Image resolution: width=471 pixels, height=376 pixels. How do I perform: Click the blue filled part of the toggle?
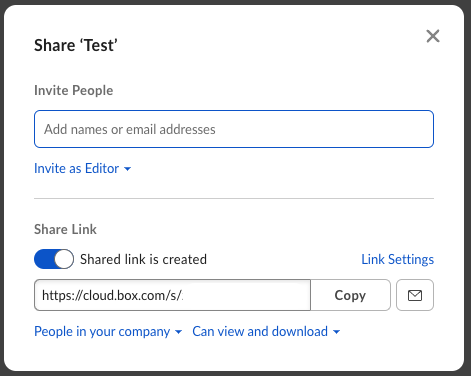pyautogui.click(x=44, y=259)
